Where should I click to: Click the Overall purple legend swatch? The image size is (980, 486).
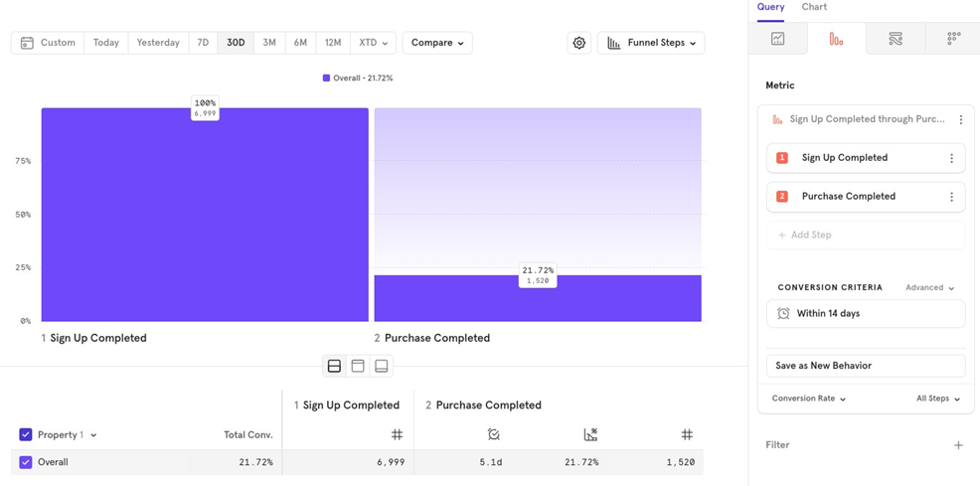tap(326, 78)
